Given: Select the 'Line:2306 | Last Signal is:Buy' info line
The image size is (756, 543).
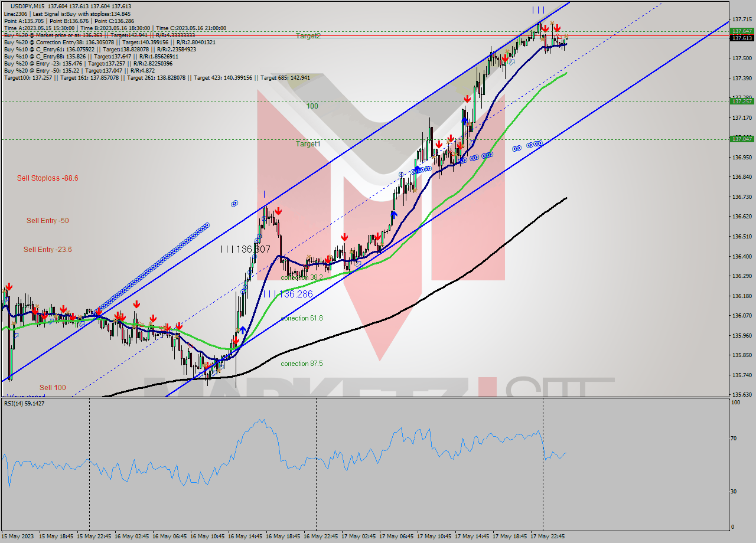Looking at the screenshot, I should (67, 14).
